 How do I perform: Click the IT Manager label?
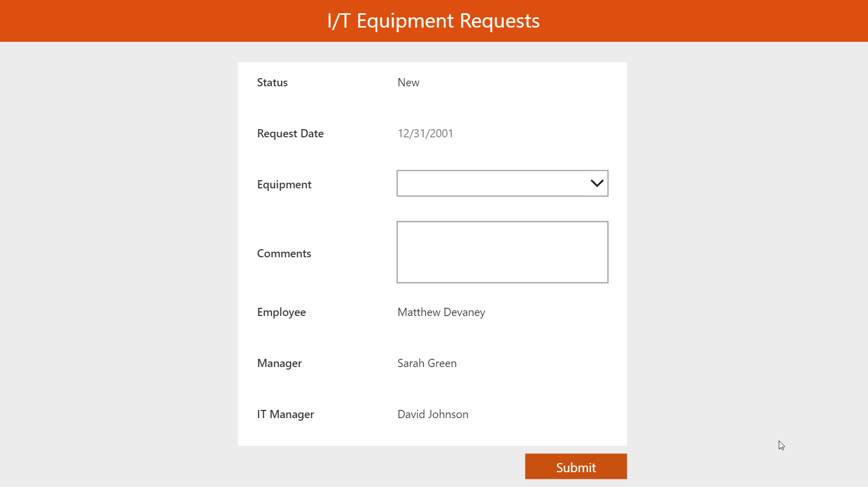click(285, 414)
